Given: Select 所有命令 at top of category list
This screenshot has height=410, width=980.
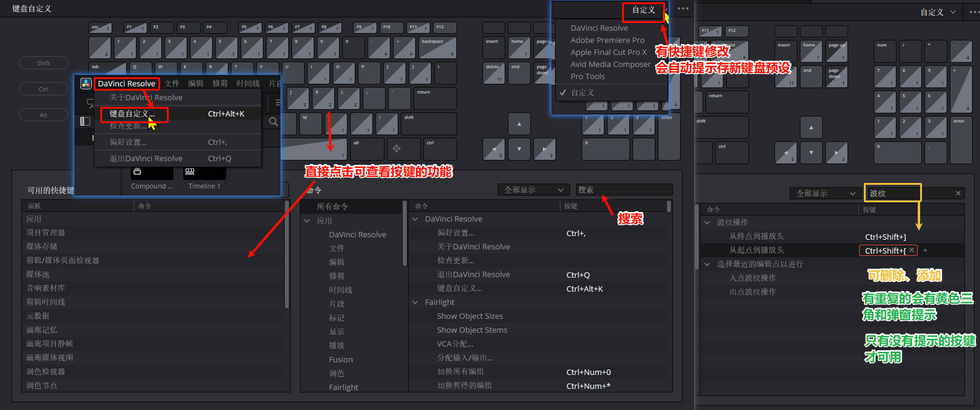Looking at the screenshot, I should [351, 207].
